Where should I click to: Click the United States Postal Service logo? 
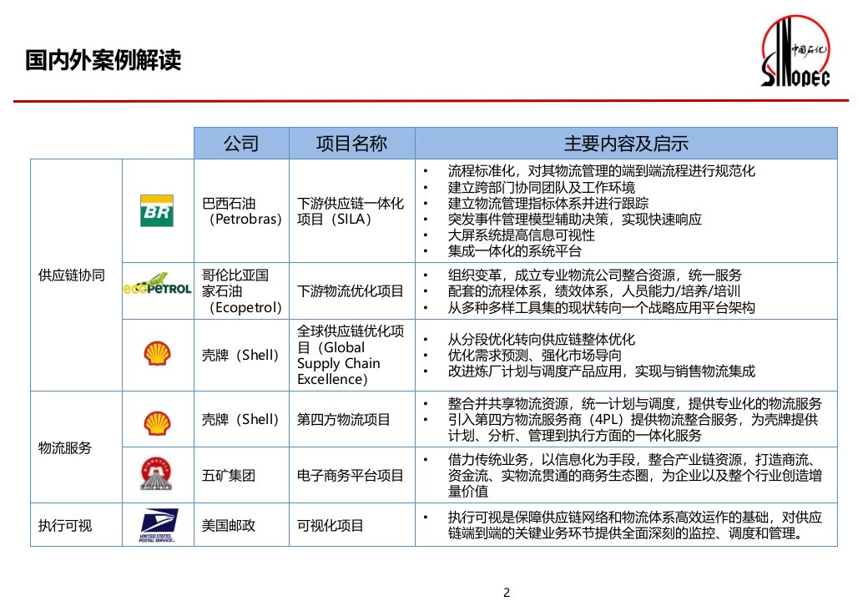pos(157,526)
